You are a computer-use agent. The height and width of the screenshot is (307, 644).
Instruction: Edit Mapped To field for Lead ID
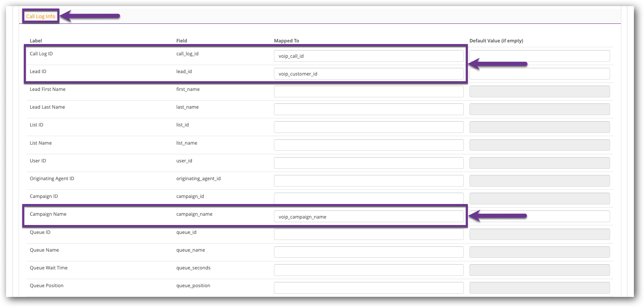click(x=368, y=74)
